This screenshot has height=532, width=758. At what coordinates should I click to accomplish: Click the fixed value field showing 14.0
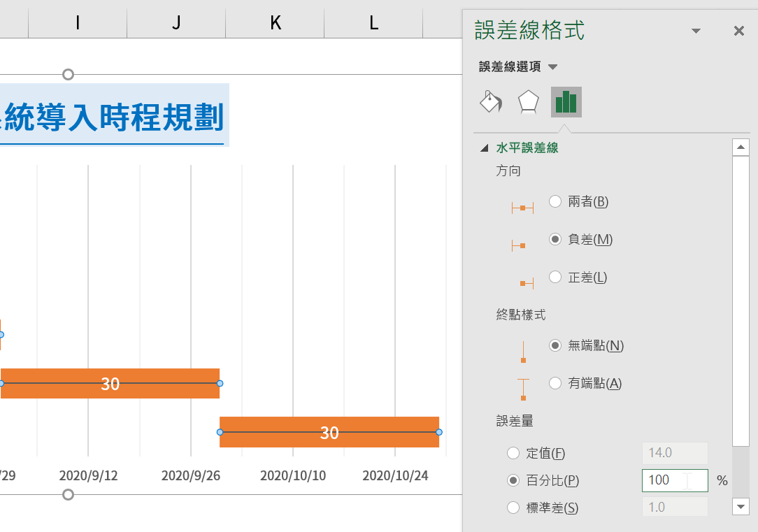click(x=675, y=453)
